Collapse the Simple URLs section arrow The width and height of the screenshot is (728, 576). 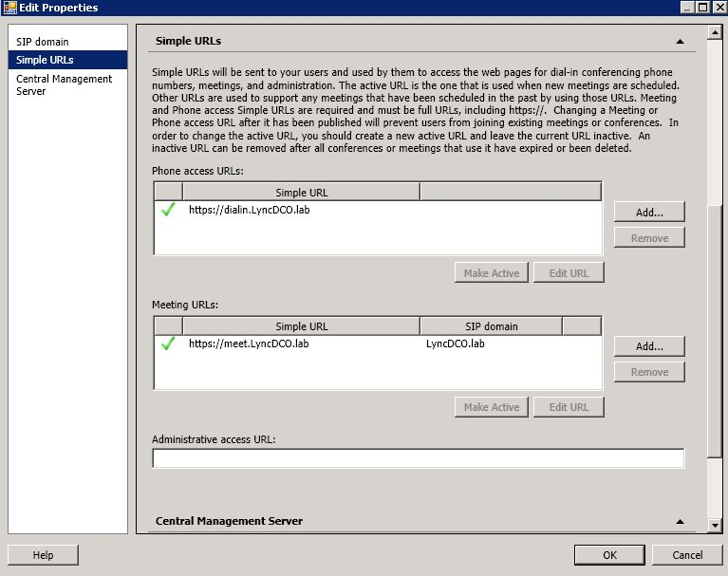click(680, 42)
